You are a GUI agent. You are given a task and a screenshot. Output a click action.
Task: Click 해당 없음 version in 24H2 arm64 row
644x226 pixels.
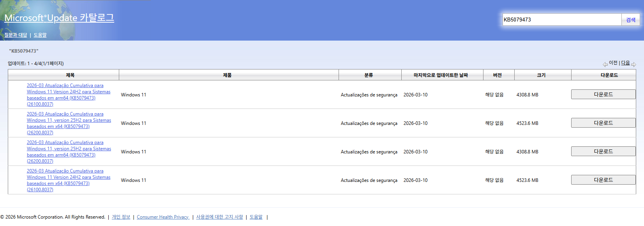[494, 95]
